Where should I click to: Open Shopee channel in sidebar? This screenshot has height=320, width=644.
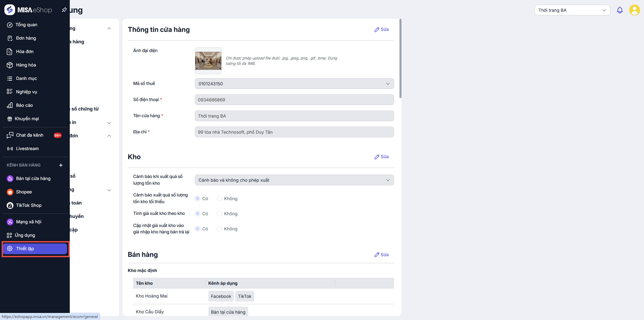coord(24,192)
